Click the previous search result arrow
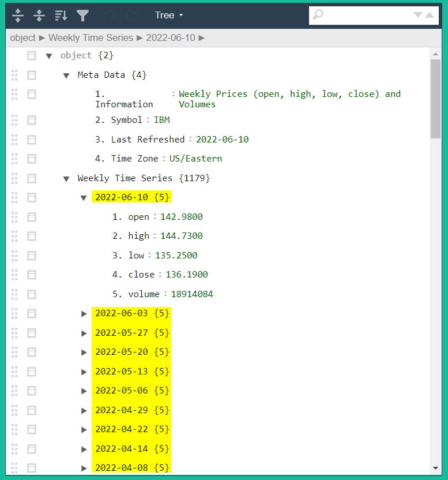The width and height of the screenshot is (448, 480). coord(430,15)
